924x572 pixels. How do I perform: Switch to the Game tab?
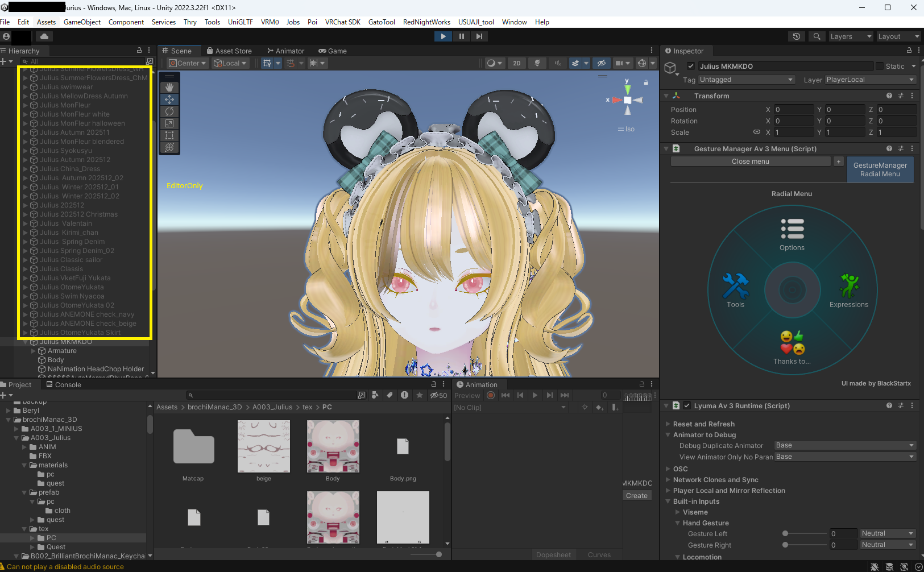pyautogui.click(x=333, y=51)
